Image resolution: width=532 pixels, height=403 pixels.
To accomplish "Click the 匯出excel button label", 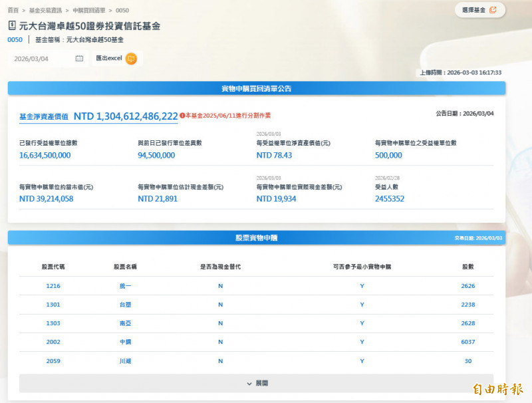I will (x=109, y=58).
